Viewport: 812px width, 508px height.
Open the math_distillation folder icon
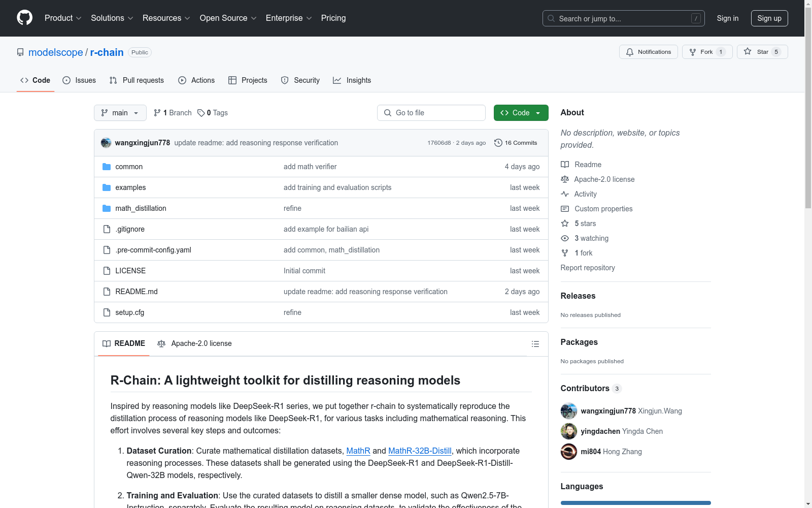(107, 208)
